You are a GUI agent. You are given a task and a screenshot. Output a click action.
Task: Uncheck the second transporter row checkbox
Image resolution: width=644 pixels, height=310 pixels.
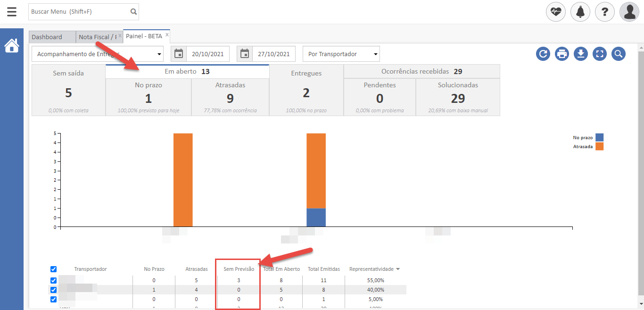pyautogui.click(x=53, y=290)
